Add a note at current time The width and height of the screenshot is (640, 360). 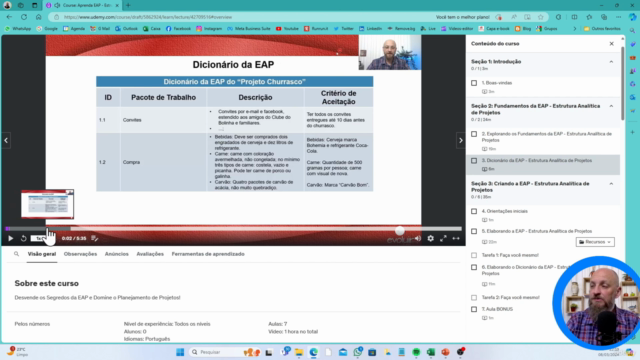[x=95, y=238]
